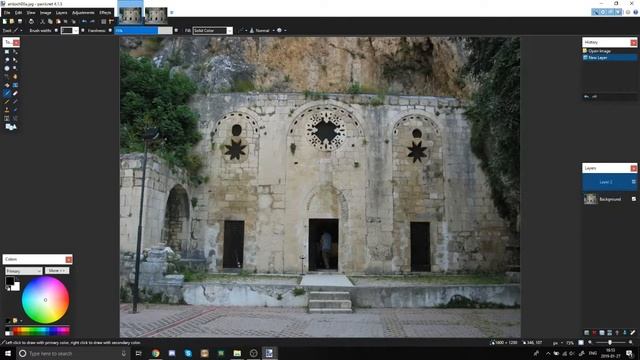This screenshot has width=640, height=360.
Task: Select the Lasso Select tool
Action: click(x=7, y=60)
